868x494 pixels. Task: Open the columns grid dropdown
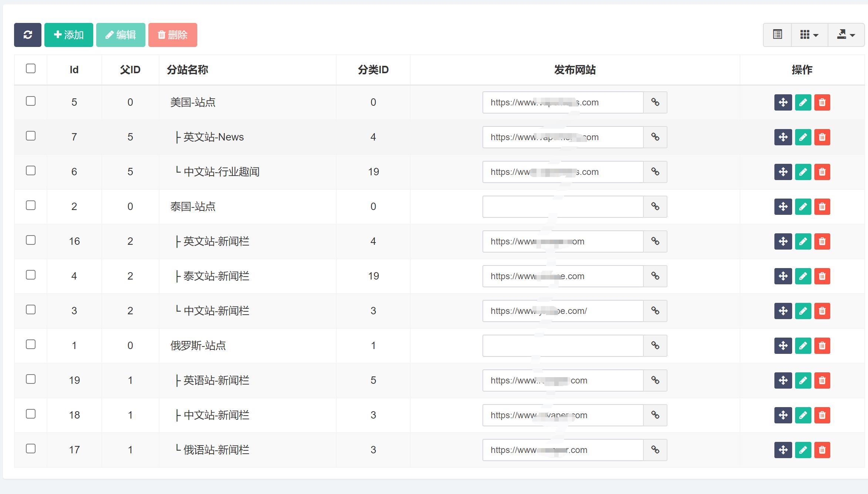[x=809, y=35]
